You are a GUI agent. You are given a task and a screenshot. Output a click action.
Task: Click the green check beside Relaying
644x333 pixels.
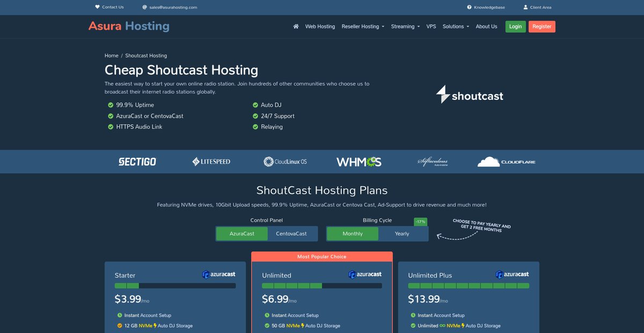pos(255,127)
